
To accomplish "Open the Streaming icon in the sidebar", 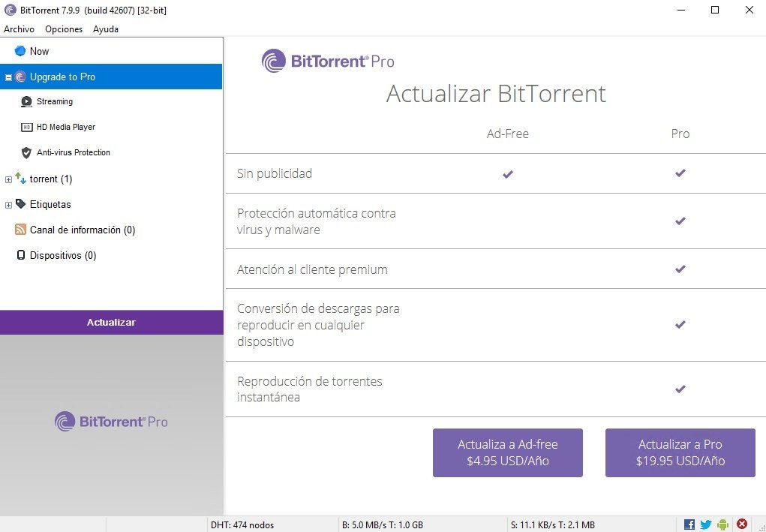I will pos(26,101).
